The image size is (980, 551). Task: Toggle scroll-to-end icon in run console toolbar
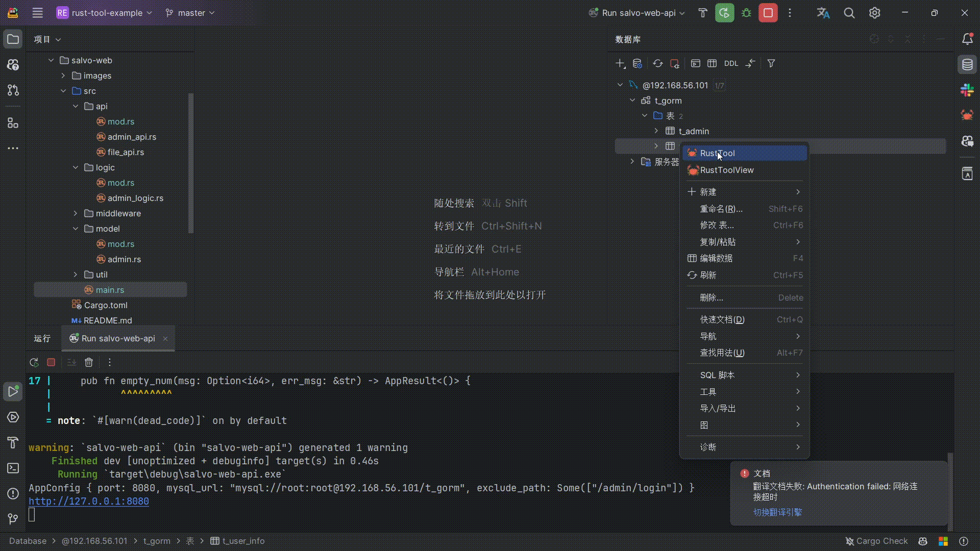click(x=71, y=362)
